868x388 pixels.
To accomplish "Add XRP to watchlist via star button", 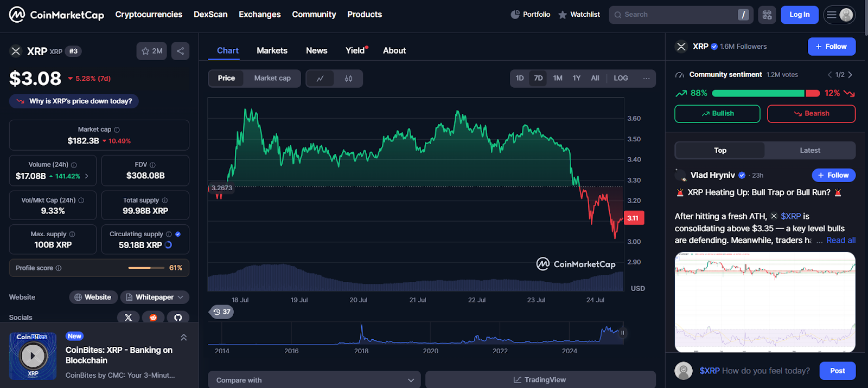I will 151,51.
